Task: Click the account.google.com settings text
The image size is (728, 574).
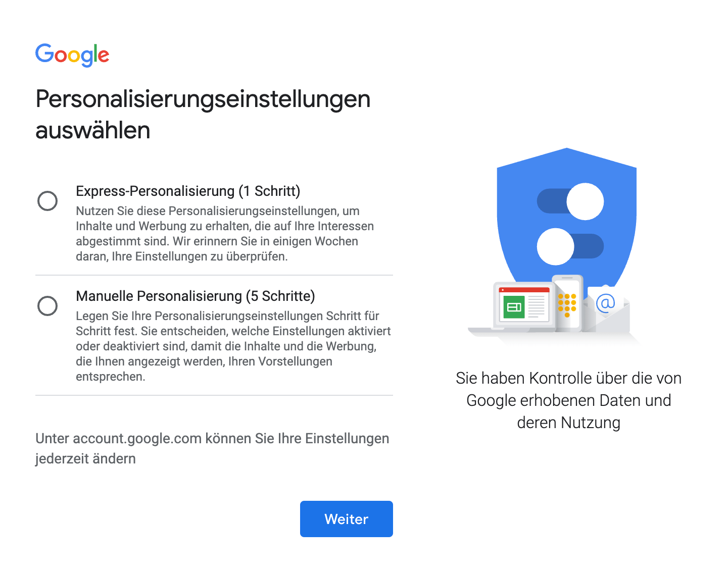Action: point(212,448)
